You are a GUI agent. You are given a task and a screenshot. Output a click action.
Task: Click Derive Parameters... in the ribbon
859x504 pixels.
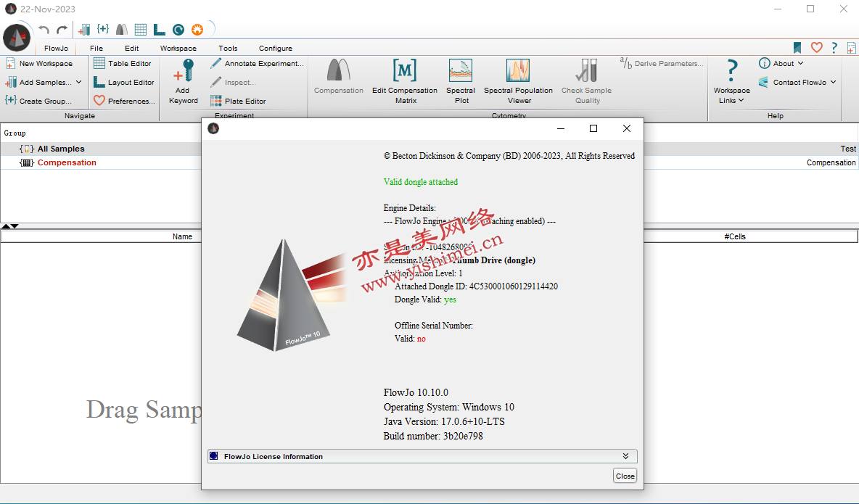coord(662,64)
